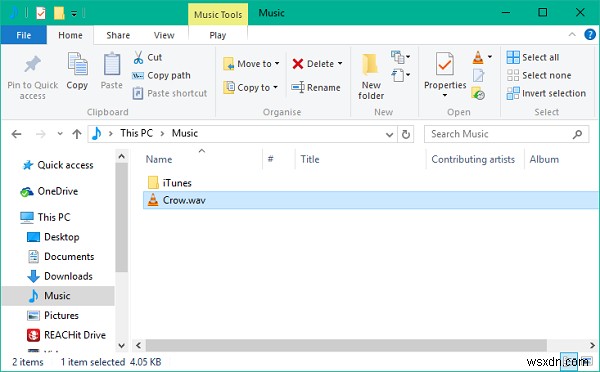Screen dimensions: 600x372
Task: Click the VLC cone Open icon
Action: click(478, 57)
